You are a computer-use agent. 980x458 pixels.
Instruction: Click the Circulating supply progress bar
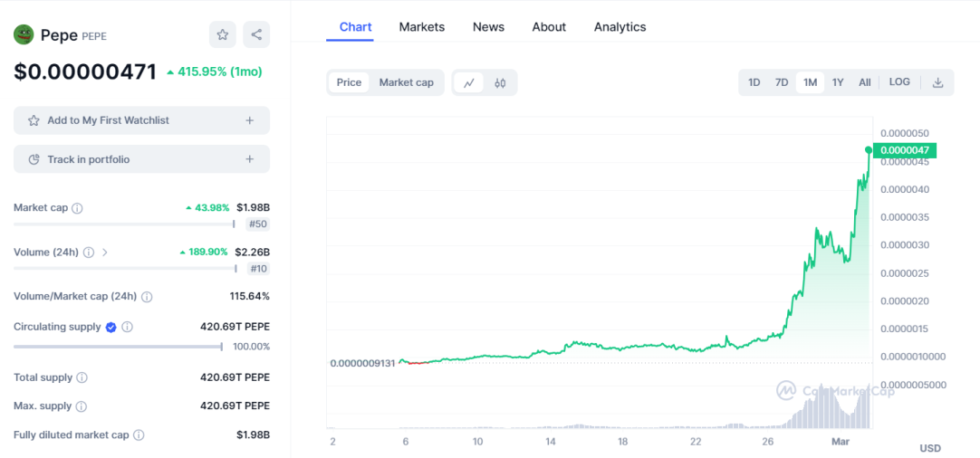click(118, 346)
